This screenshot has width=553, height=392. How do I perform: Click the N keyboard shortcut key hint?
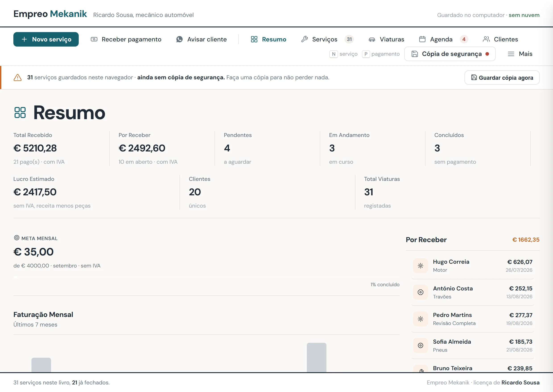point(333,54)
